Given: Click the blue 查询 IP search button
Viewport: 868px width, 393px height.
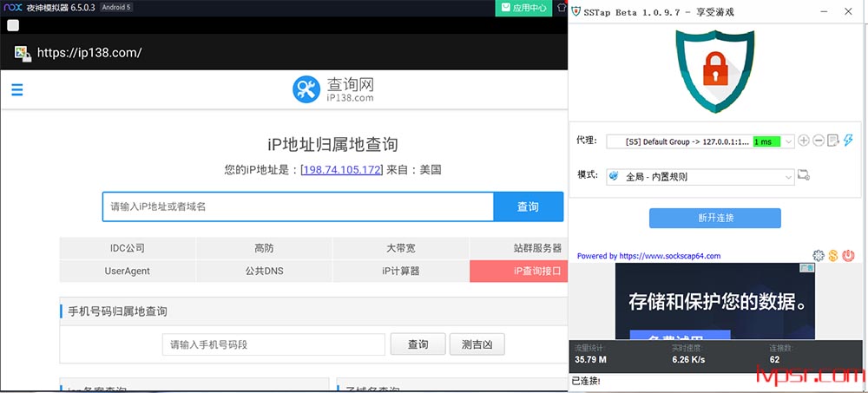Looking at the screenshot, I should point(528,207).
